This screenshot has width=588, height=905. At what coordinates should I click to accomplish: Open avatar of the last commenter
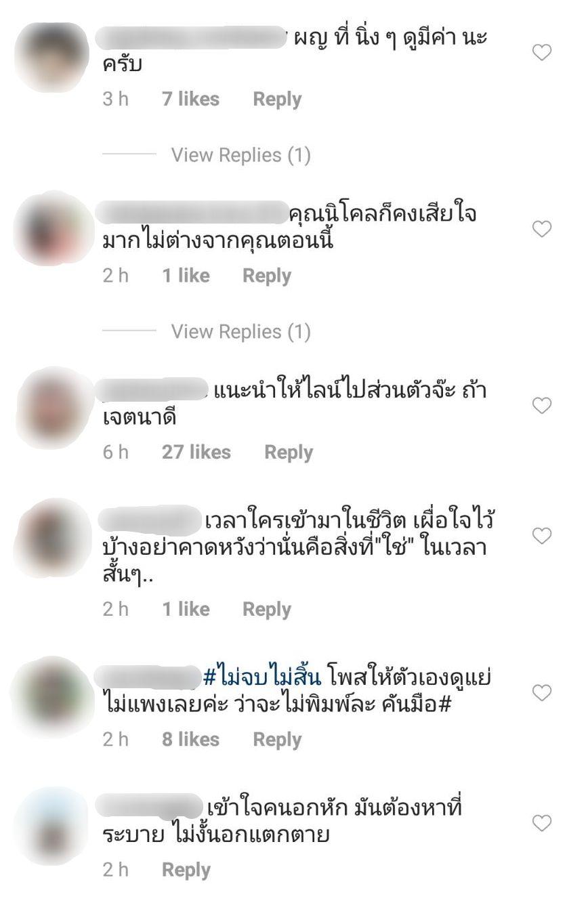click(51, 827)
